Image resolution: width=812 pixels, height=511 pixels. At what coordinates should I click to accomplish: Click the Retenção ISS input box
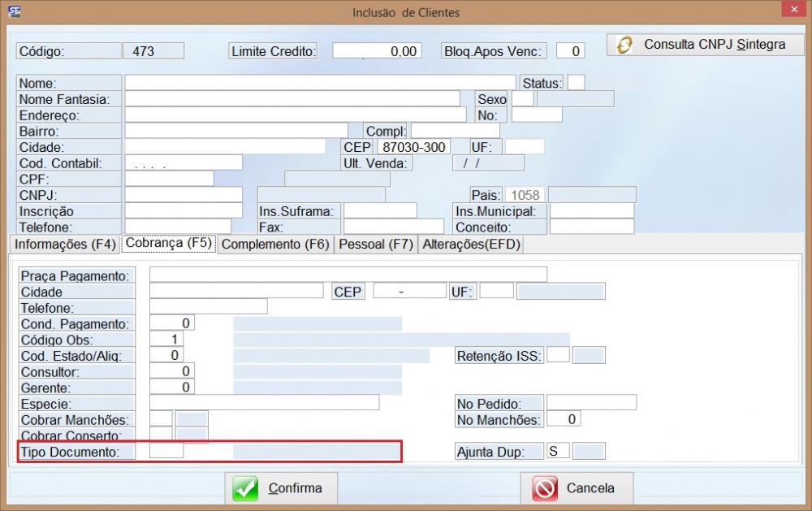[558, 355]
